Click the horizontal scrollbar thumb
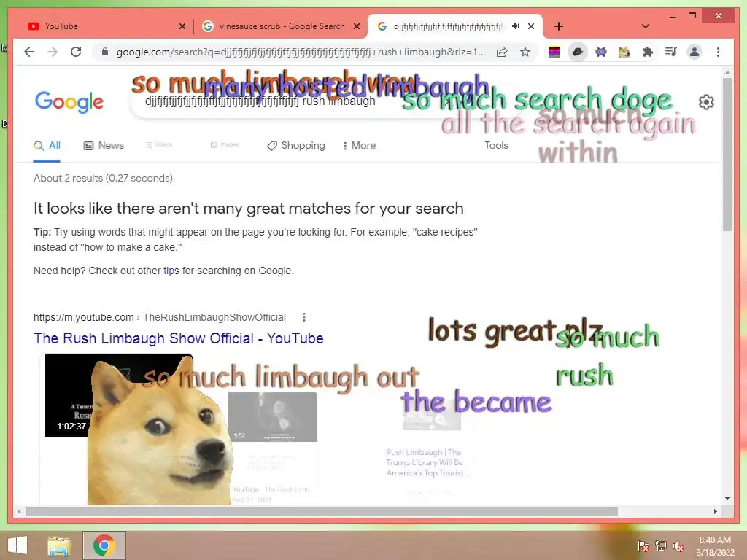 [322, 511]
